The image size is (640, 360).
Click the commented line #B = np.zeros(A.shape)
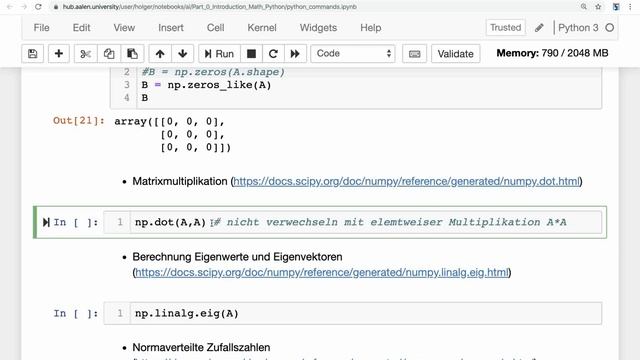pos(213,72)
